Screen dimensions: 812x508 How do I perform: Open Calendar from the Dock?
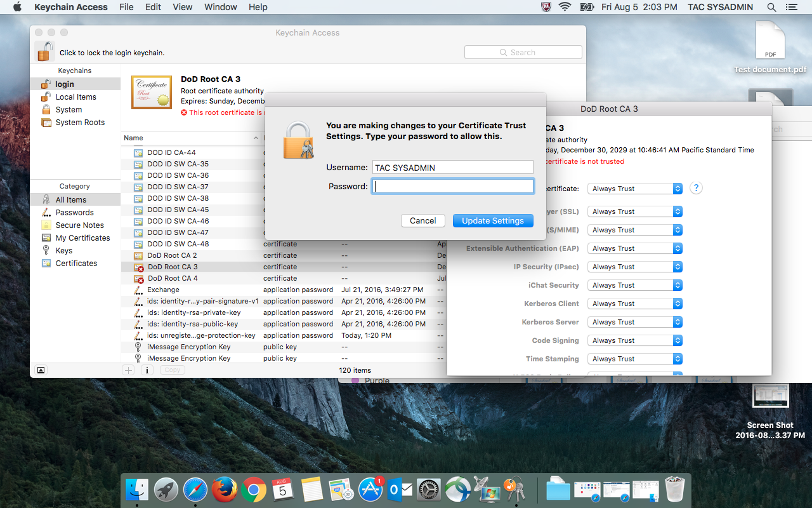[283, 490]
